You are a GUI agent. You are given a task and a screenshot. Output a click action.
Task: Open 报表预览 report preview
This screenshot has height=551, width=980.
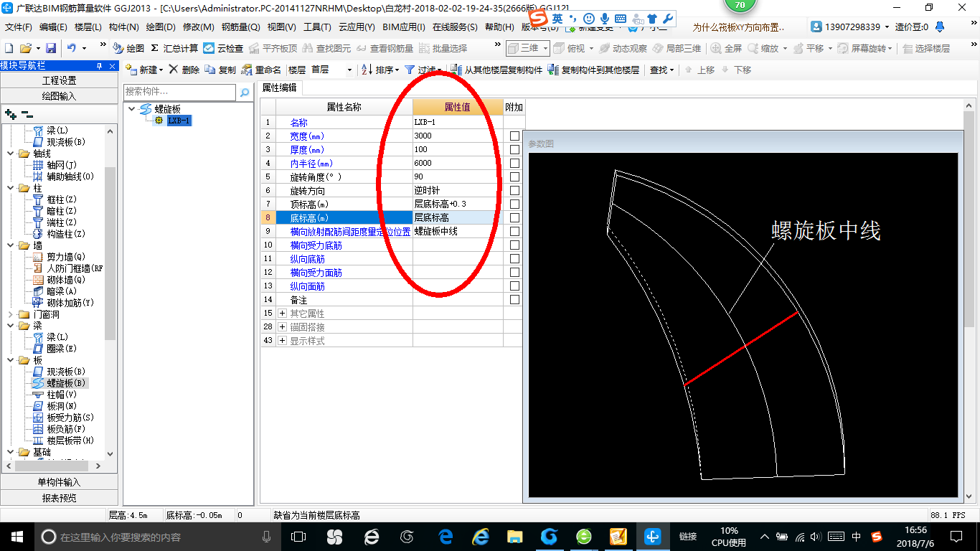pyautogui.click(x=59, y=497)
